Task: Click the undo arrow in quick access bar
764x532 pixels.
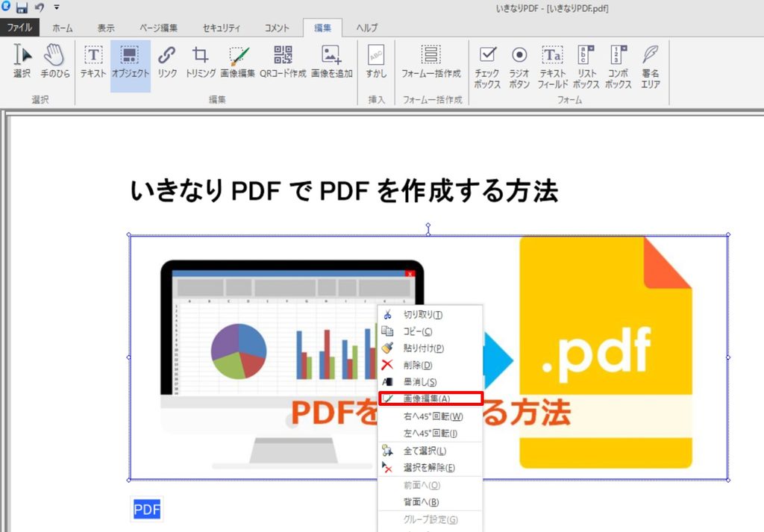Action: [40, 7]
